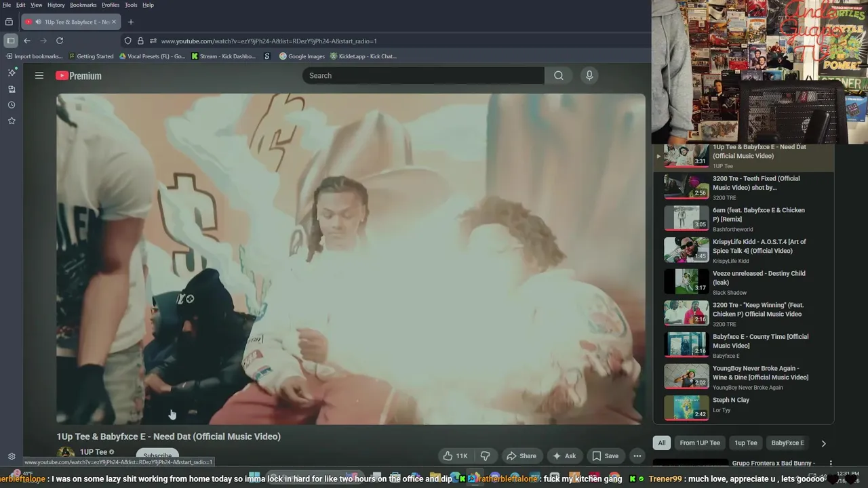Viewport: 868px width, 488px height.
Task: Save the video to a playlist
Action: click(x=605, y=456)
